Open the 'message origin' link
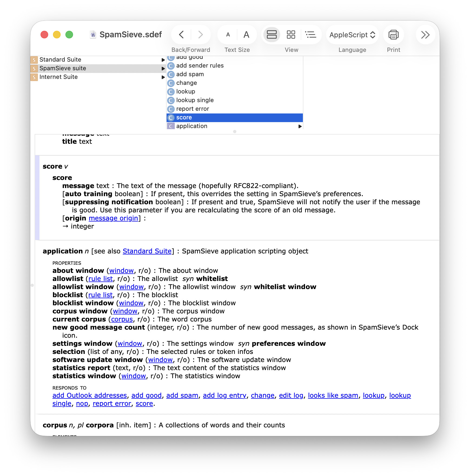The height and width of the screenshot is (476, 470). [113, 218]
